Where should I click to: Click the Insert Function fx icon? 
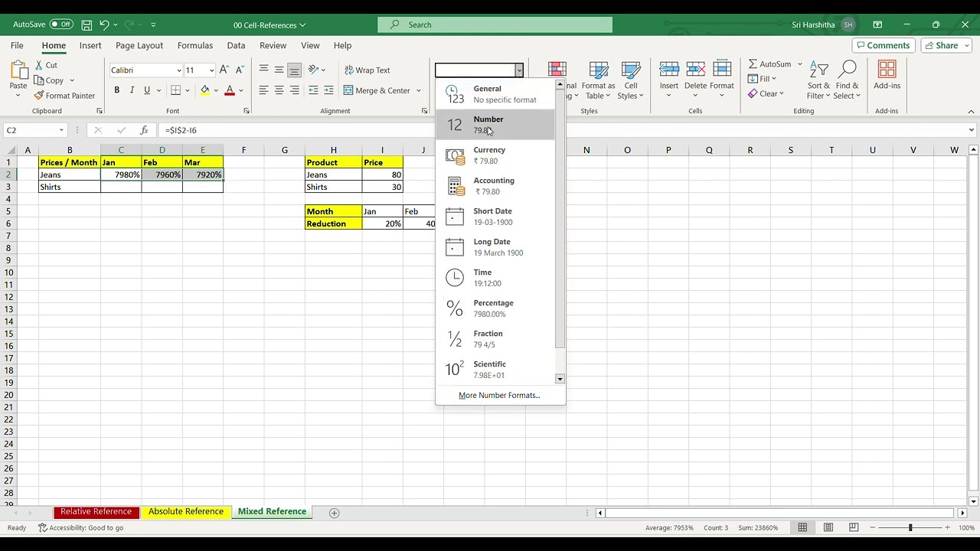[144, 130]
